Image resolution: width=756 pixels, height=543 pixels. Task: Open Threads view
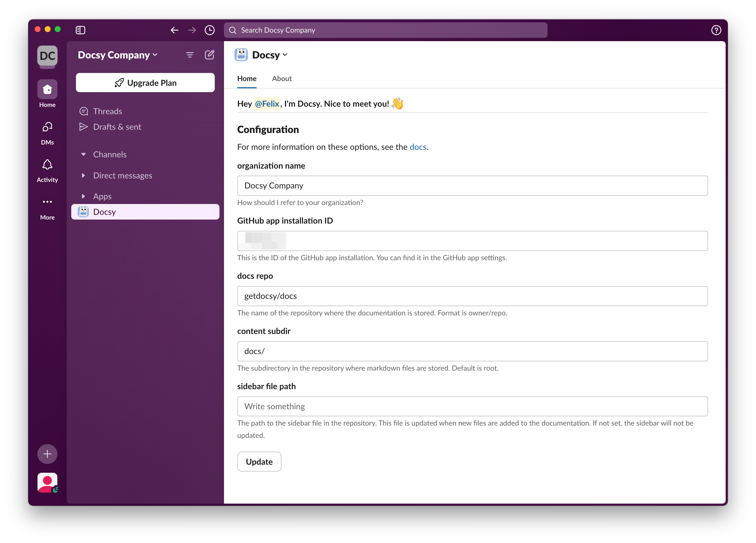tap(145, 111)
